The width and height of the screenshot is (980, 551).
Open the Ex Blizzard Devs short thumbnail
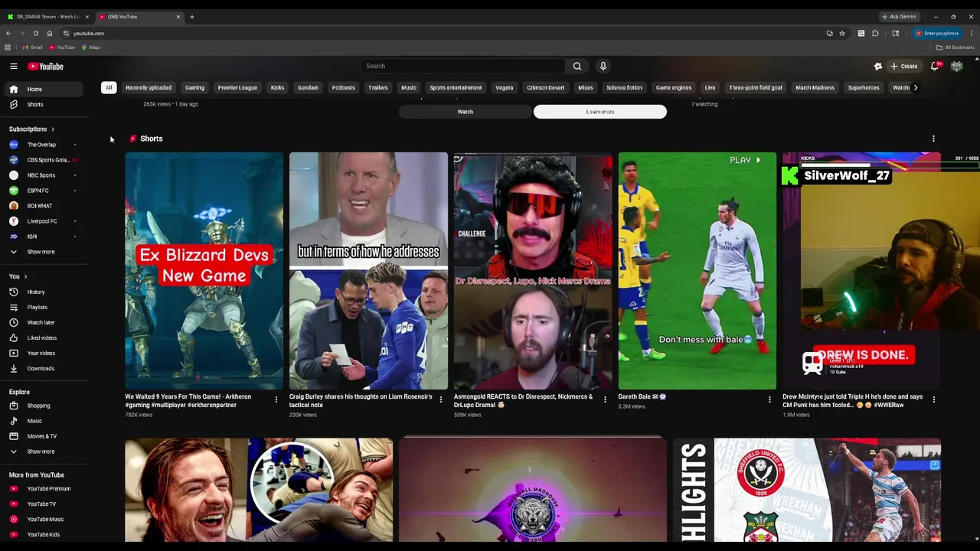coord(204,271)
